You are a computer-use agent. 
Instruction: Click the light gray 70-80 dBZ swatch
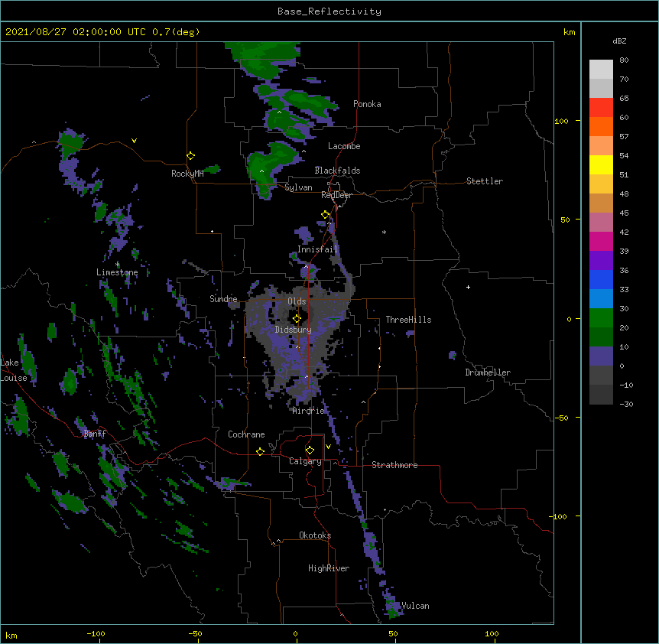click(601, 70)
